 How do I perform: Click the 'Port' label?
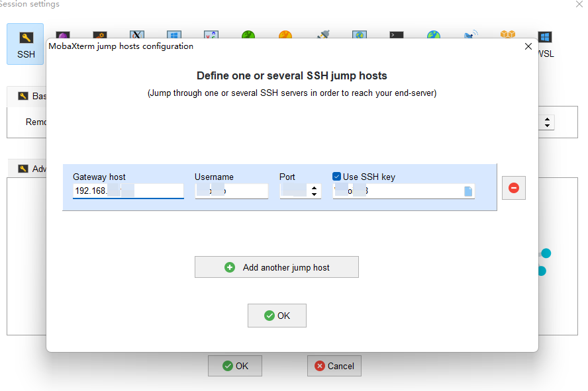click(287, 177)
